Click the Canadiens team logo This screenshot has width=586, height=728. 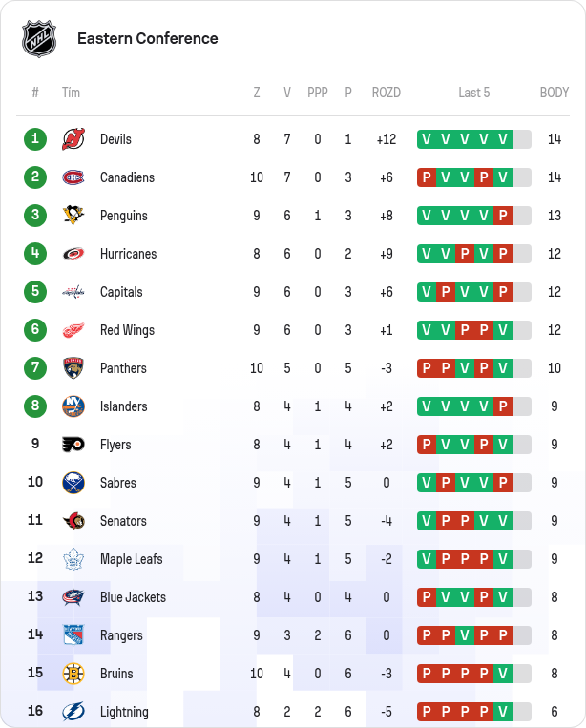coord(73,177)
